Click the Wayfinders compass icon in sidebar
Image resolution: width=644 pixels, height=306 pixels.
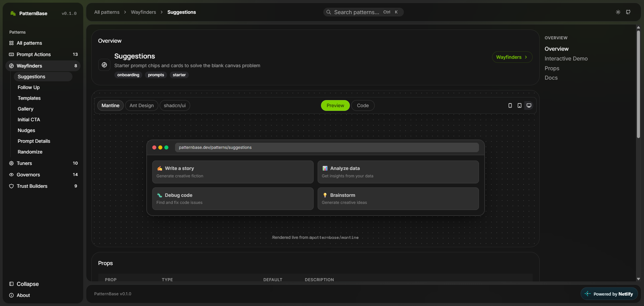11,66
